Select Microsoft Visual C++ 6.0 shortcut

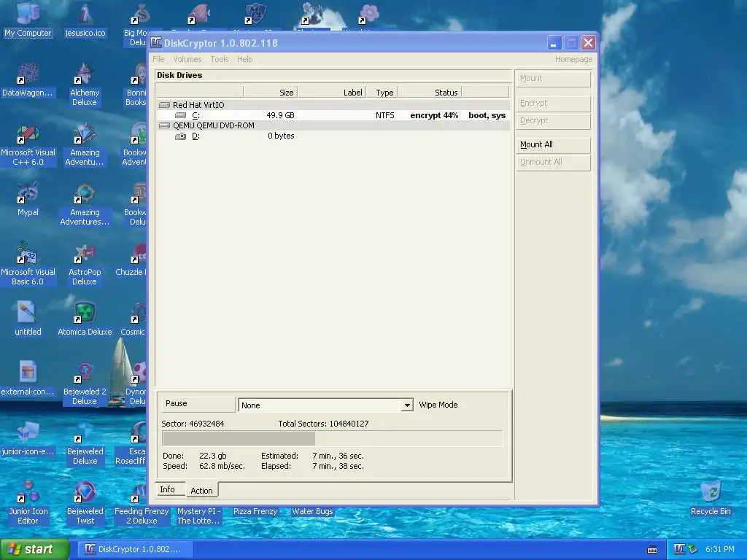point(28,144)
